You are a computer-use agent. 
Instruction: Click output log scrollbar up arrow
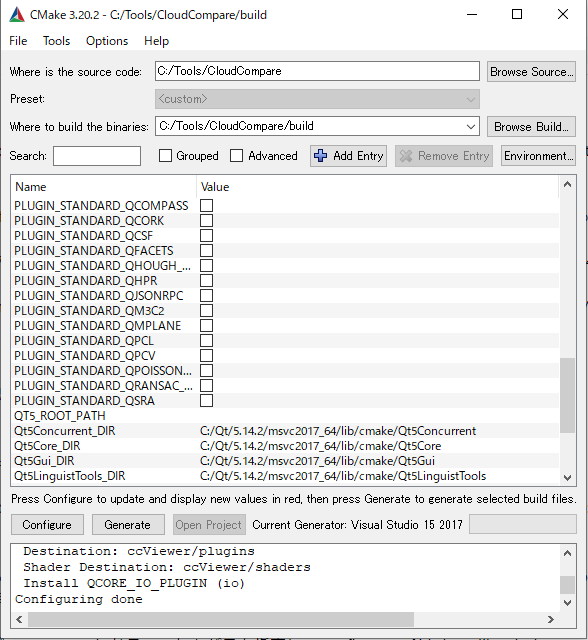pos(567,553)
